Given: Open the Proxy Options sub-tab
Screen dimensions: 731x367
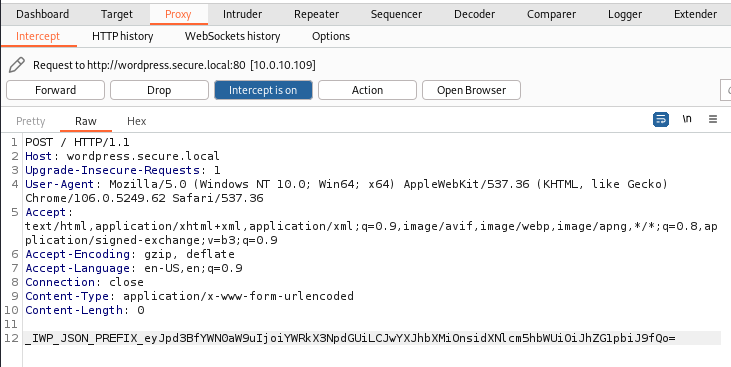Looking at the screenshot, I should click(331, 36).
